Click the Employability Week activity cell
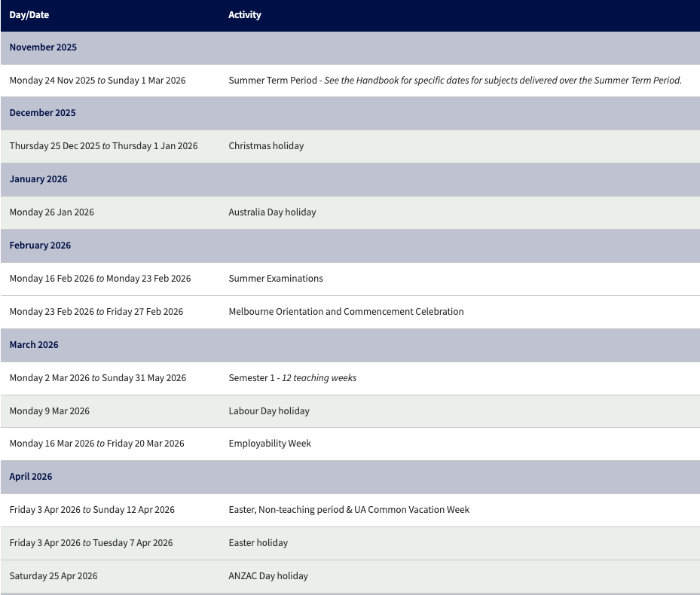Image resolution: width=700 pixels, height=595 pixels. point(270,444)
